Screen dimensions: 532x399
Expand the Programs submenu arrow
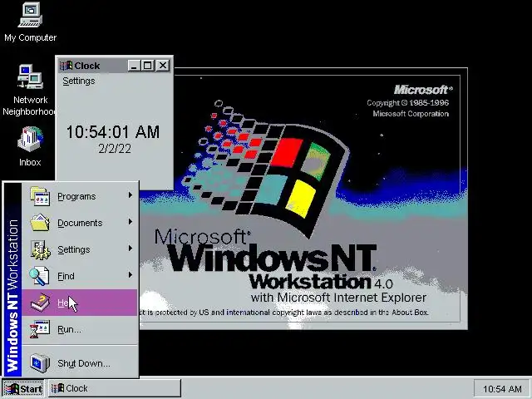130,195
